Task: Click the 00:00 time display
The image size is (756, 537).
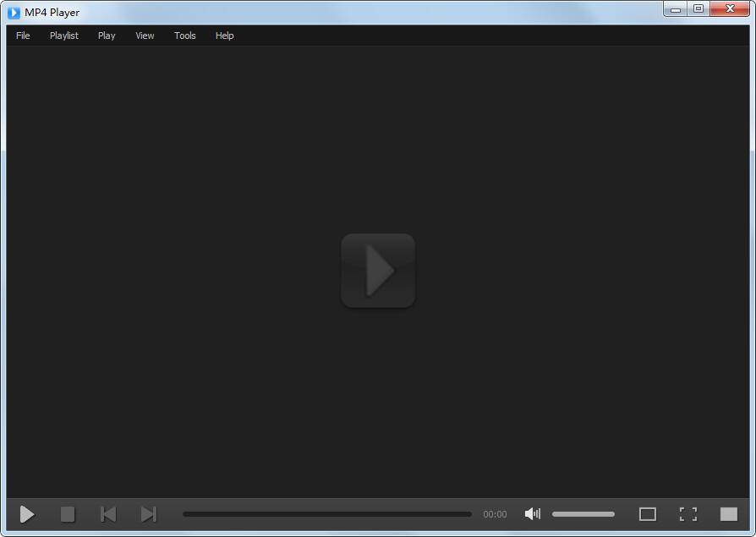Action: 495,514
